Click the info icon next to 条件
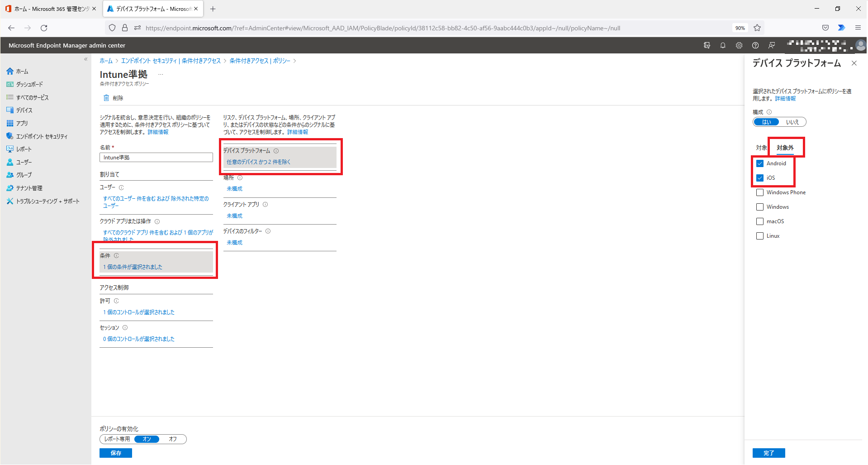 click(116, 256)
